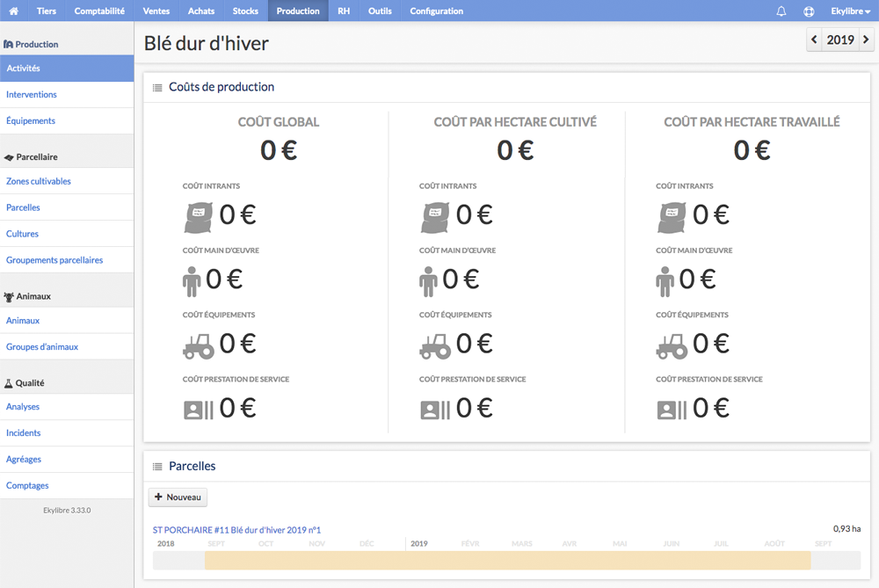
Task: Open Groupes d'animaux in the sidebar
Action: point(67,347)
